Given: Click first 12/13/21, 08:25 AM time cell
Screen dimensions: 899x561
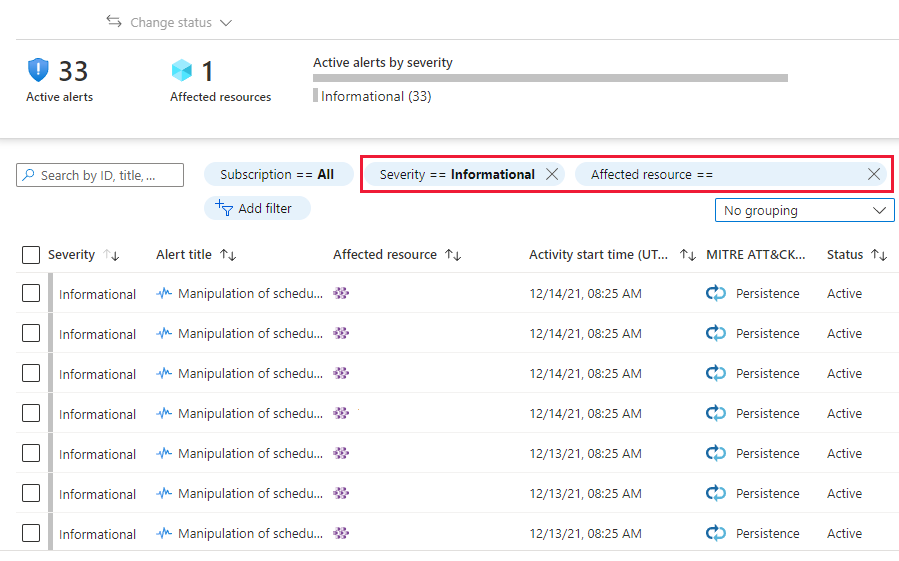Looking at the screenshot, I should tap(585, 454).
